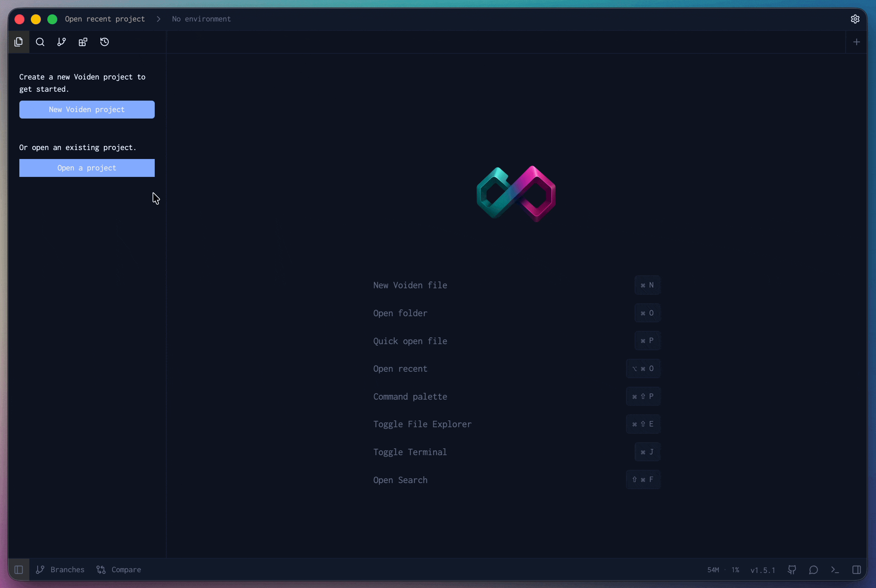
Task: Click the ⇧ ⌘ F shortcut badge
Action: coord(643,479)
